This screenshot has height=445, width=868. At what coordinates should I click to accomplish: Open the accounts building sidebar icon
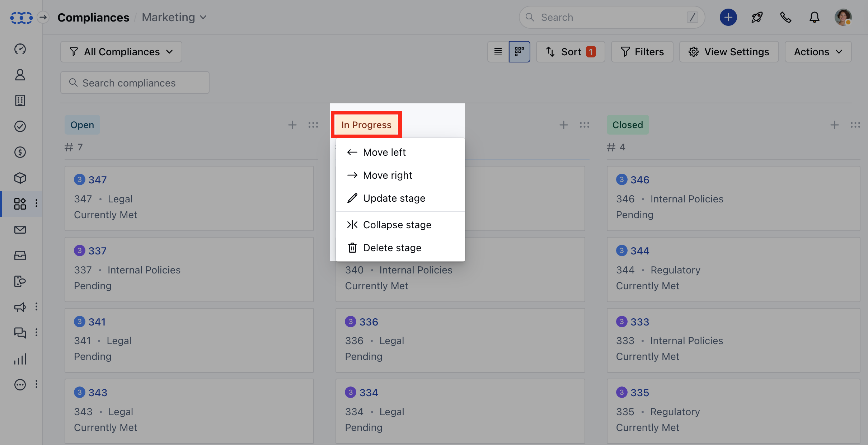pyautogui.click(x=20, y=100)
